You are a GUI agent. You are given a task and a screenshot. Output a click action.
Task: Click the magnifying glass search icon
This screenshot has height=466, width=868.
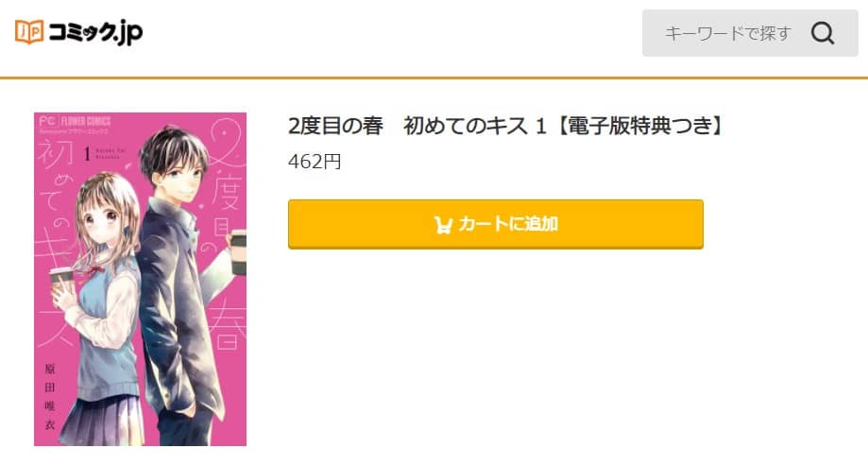coord(823,33)
